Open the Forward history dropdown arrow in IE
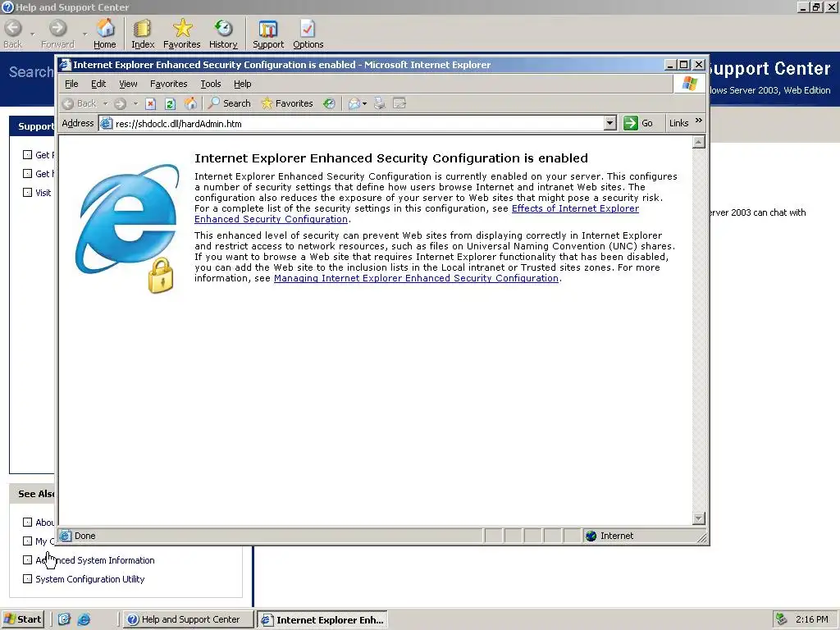 135,104
